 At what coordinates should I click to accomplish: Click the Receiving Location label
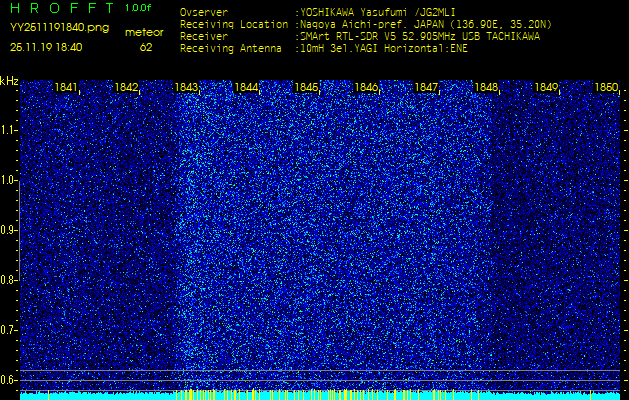234,24
